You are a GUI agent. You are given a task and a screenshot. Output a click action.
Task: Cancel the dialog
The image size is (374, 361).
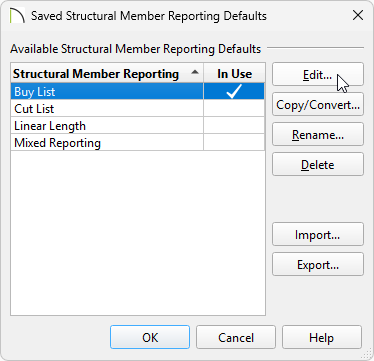(x=236, y=337)
